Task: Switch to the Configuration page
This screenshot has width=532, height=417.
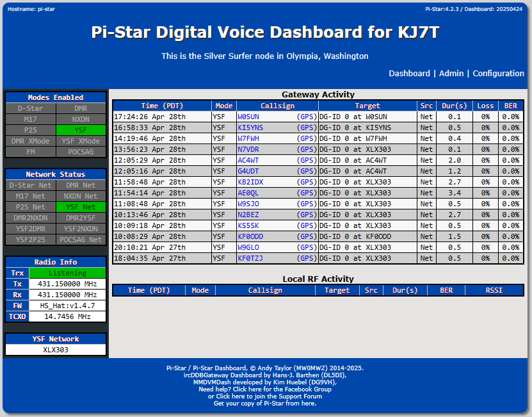Action: tap(498, 74)
